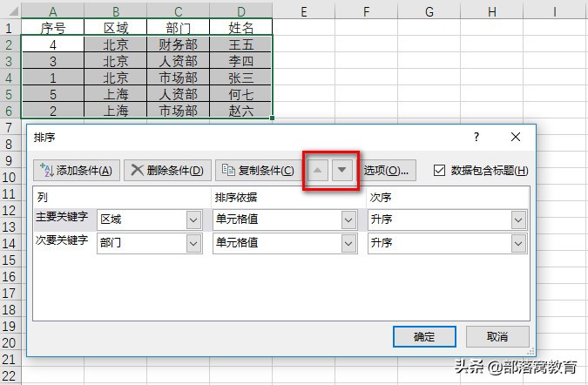This screenshot has width=588, height=385.
Task: Select column header A
Action: point(53,11)
